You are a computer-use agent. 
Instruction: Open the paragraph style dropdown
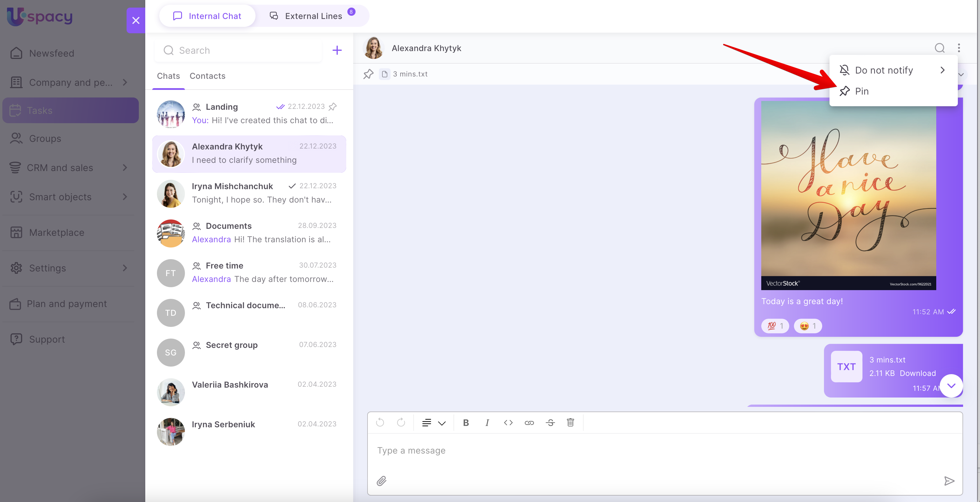(433, 423)
